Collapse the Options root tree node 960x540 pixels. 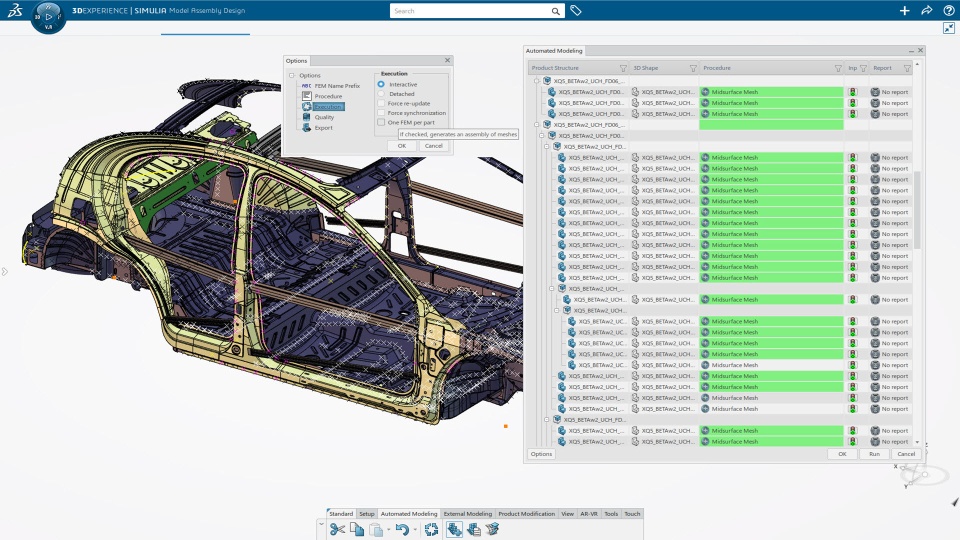click(292, 75)
